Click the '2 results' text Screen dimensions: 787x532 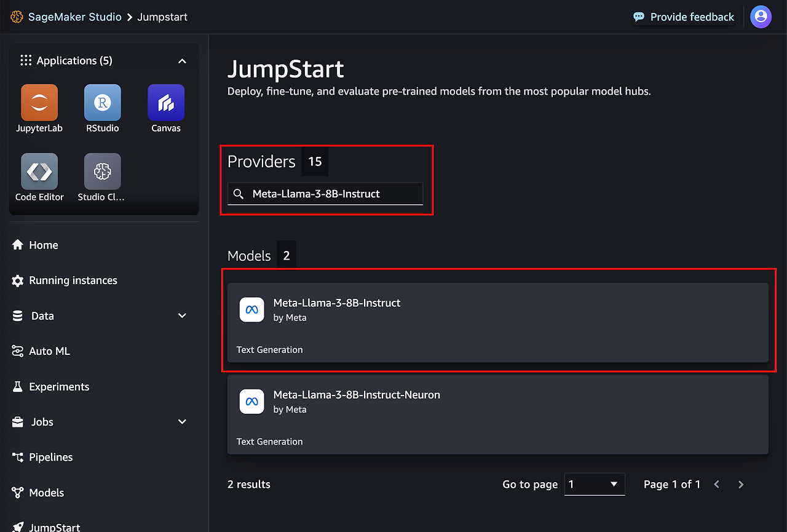249,484
